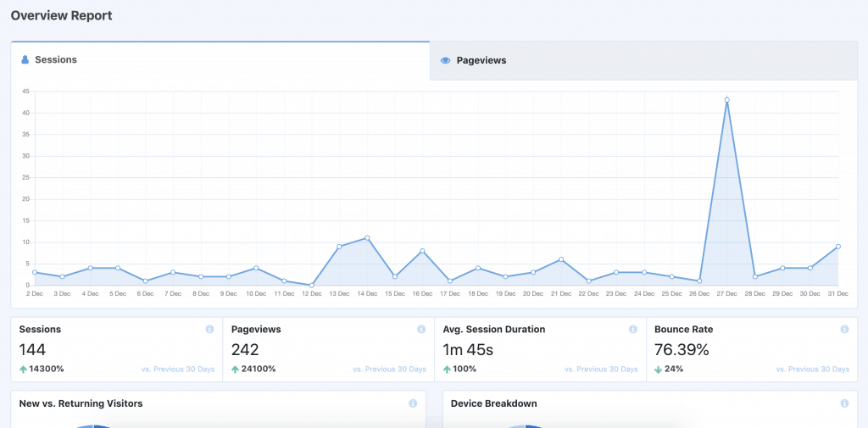Click the 14300% change figure
868x428 pixels.
[47, 370]
